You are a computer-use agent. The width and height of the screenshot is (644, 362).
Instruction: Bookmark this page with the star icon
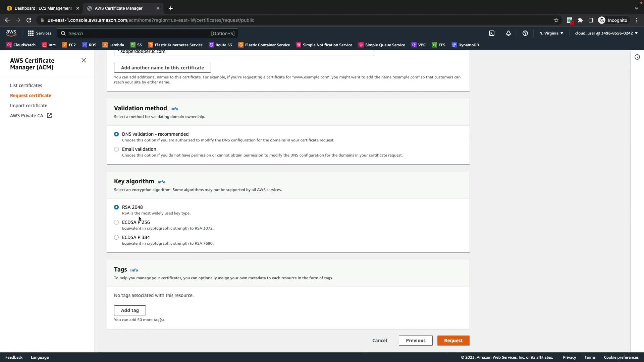556,20
